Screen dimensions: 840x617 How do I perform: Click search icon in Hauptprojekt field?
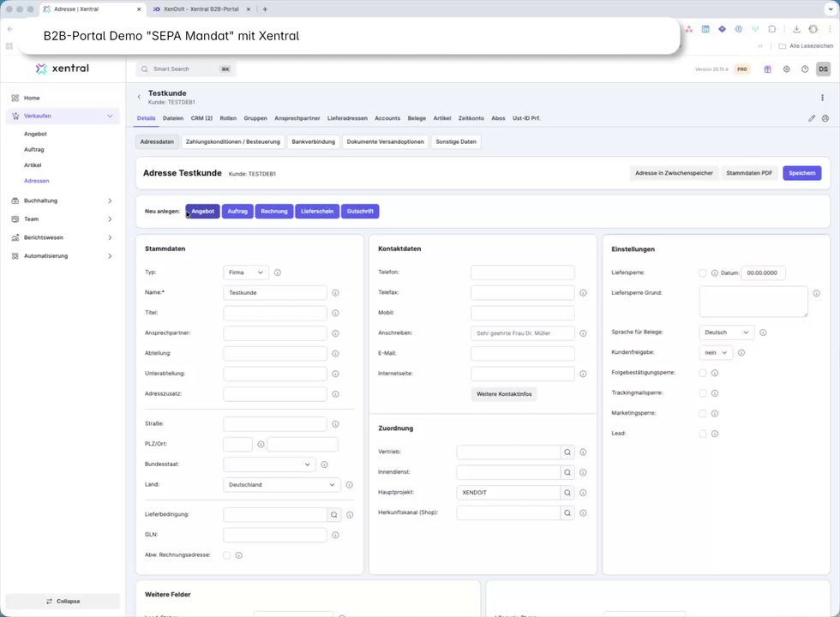pos(567,493)
